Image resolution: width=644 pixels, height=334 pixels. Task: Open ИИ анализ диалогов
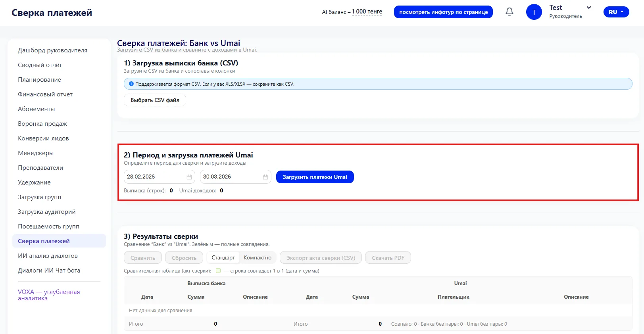48,256
